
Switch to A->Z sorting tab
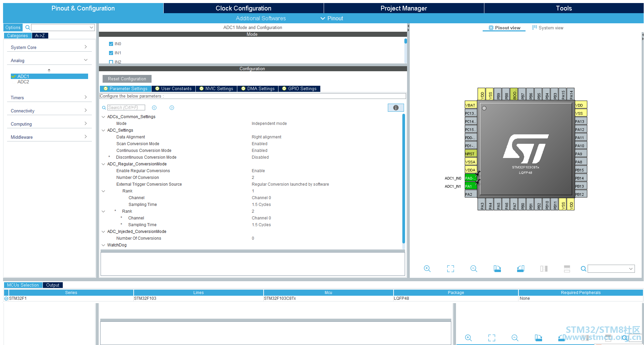point(40,35)
